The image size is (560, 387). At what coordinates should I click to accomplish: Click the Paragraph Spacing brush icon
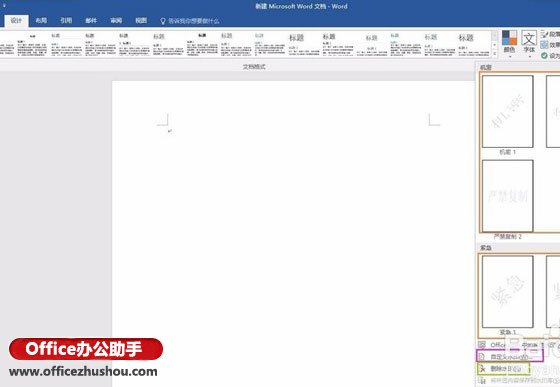(x=544, y=34)
